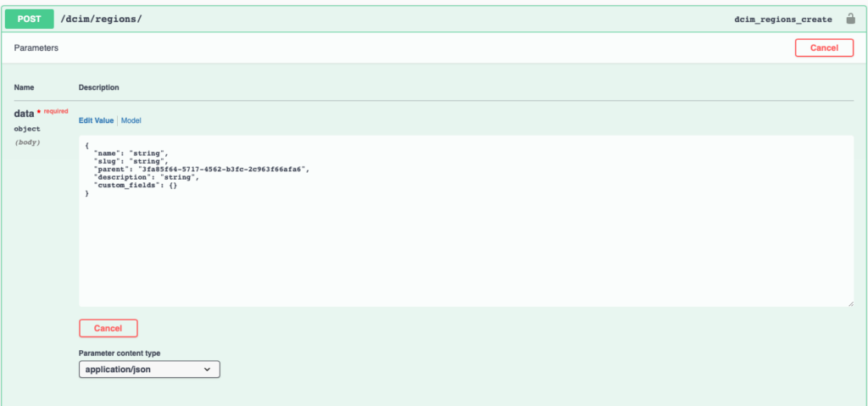Click the application/json dropdown chevron arrow

tap(208, 370)
